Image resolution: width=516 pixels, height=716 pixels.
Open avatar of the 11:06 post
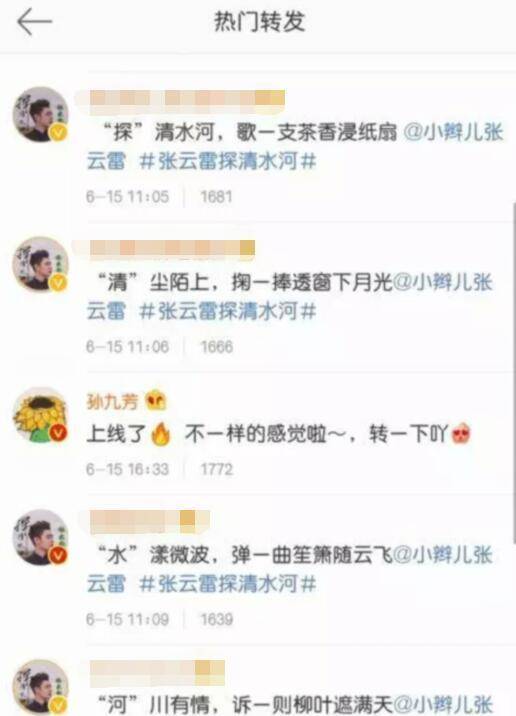(41, 264)
